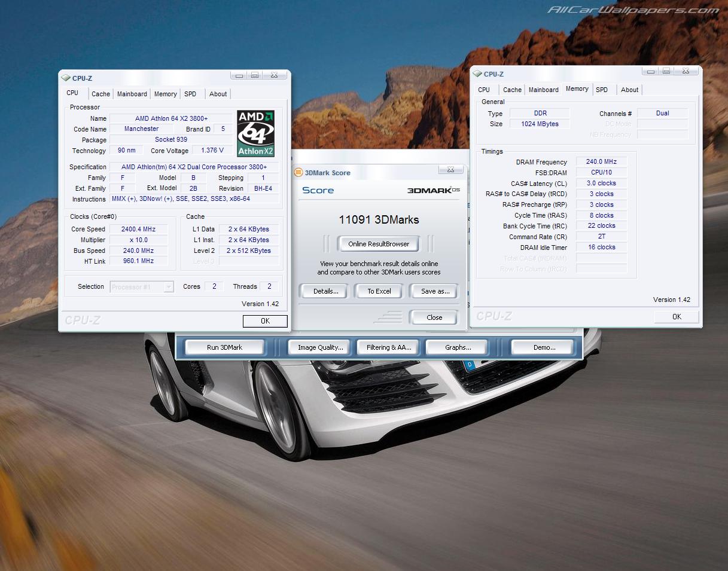Click Run 3DMark button
728x571 pixels.
coord(225,347)
